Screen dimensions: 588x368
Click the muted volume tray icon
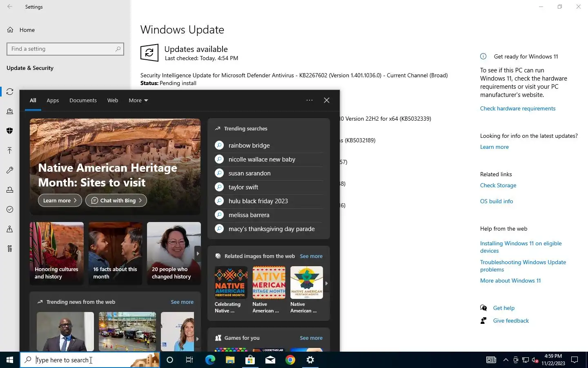(535, 360)
